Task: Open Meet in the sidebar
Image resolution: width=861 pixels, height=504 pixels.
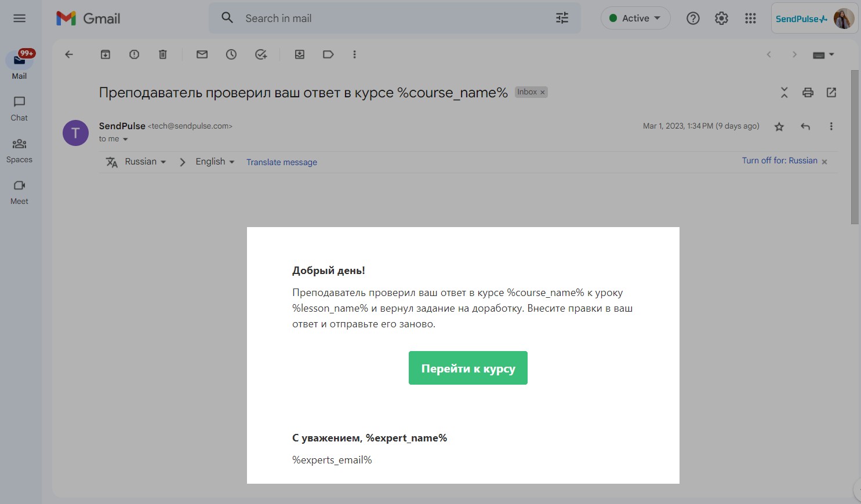Action: tap(19, 192)
